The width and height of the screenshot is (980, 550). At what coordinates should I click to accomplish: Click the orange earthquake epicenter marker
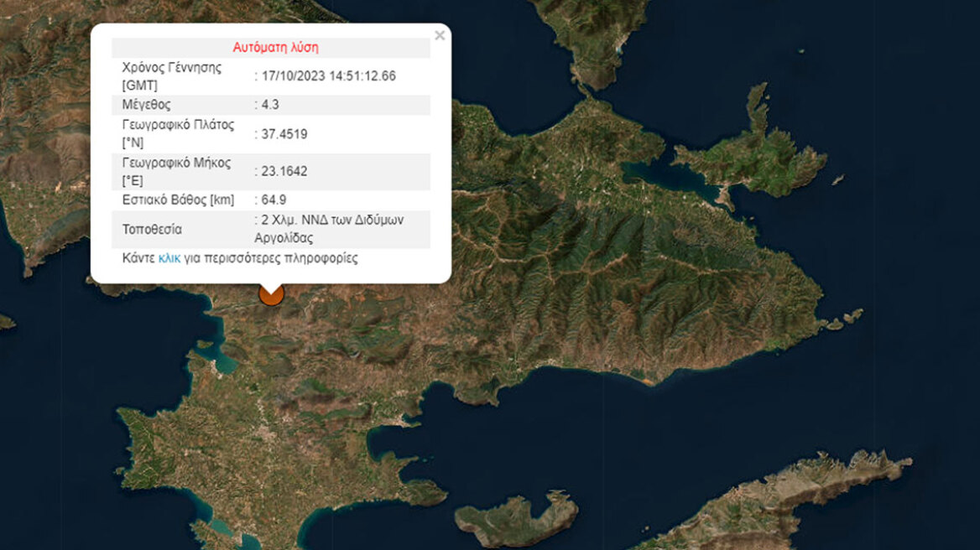271,295
